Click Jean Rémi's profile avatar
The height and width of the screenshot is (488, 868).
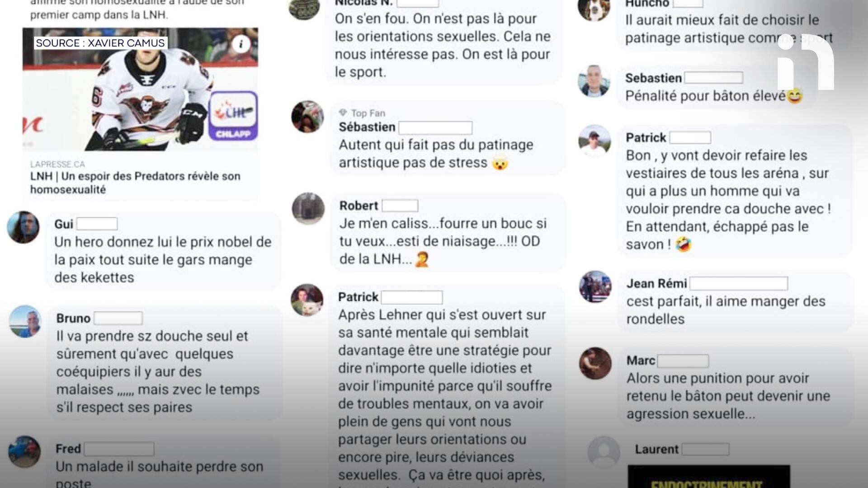pyautogui.click(x=595, y=286)
